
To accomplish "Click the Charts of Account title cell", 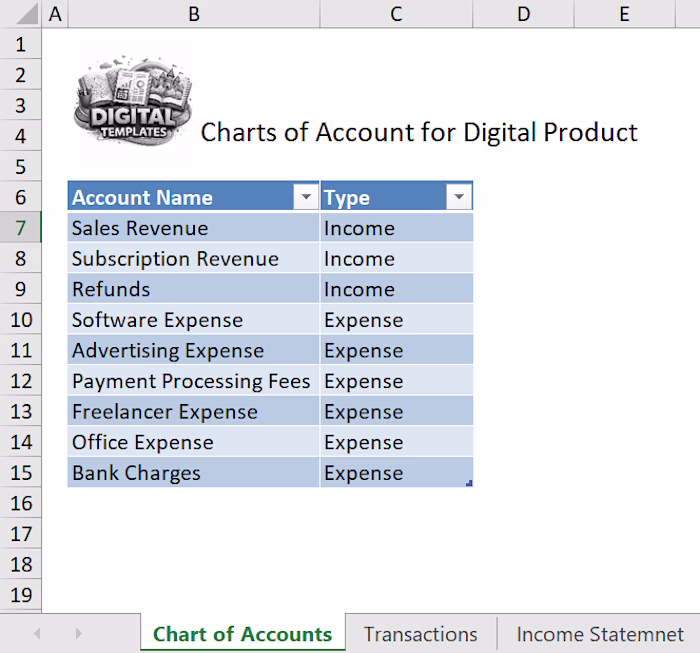I will tap(419, 132).
